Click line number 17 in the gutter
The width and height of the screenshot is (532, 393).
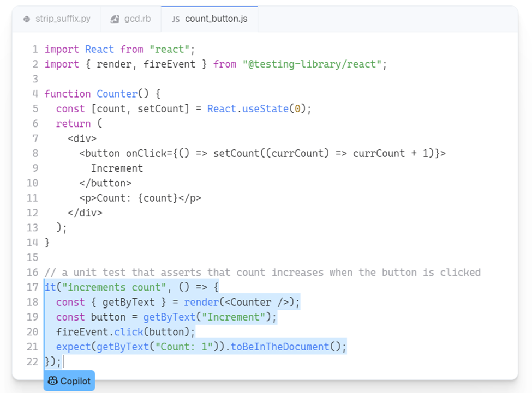click(32, 287)
